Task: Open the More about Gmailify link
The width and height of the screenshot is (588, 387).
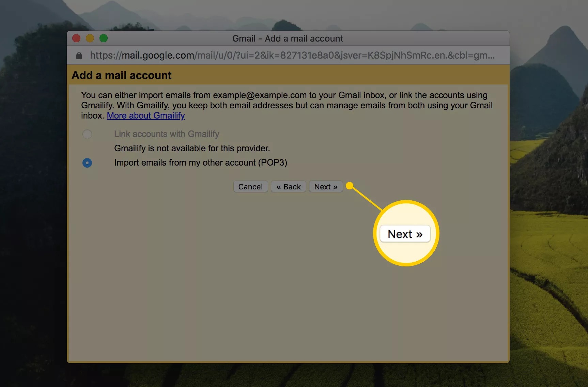Action: pyautogui.click(x=146, y=115)
